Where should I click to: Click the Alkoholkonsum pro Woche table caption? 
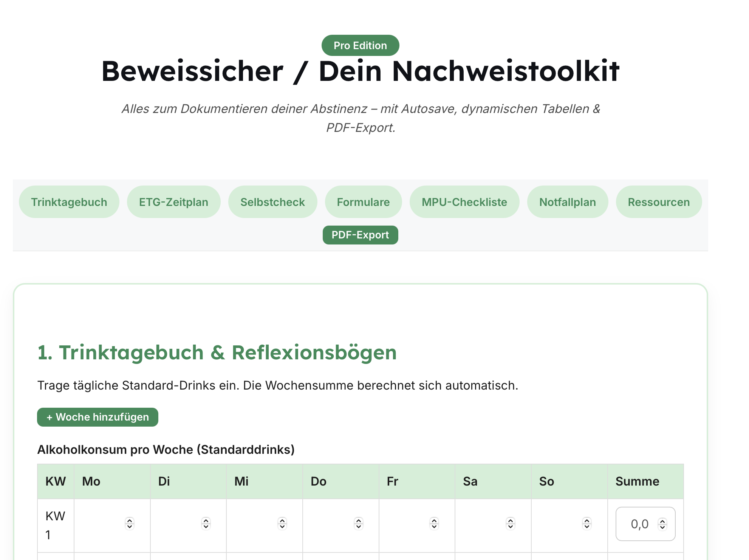(x=166, y=450)
